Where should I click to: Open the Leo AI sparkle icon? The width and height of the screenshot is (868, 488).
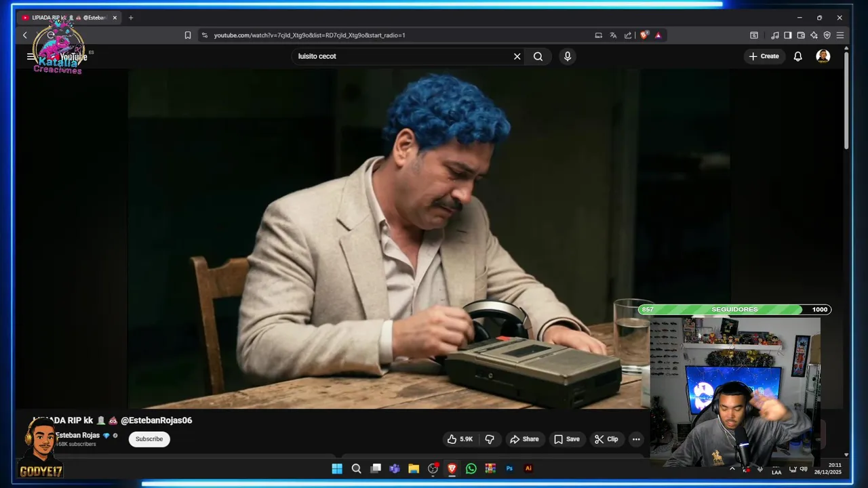(814, 35)
